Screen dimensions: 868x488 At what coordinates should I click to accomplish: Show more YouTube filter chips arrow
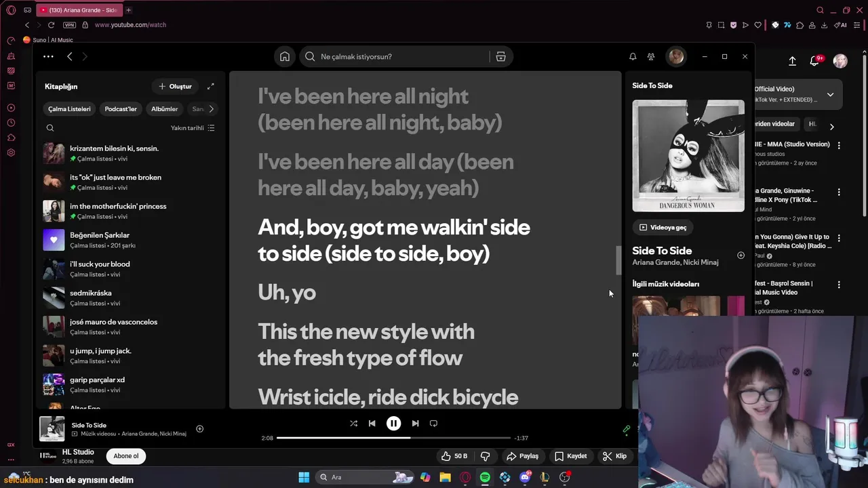pos(831,127)
